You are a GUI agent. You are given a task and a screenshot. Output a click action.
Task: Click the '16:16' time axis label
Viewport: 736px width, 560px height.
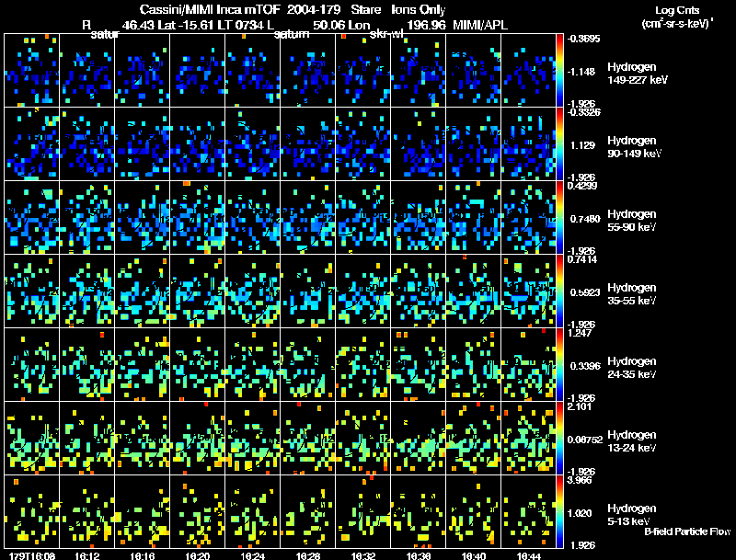[x=143, y=555]
